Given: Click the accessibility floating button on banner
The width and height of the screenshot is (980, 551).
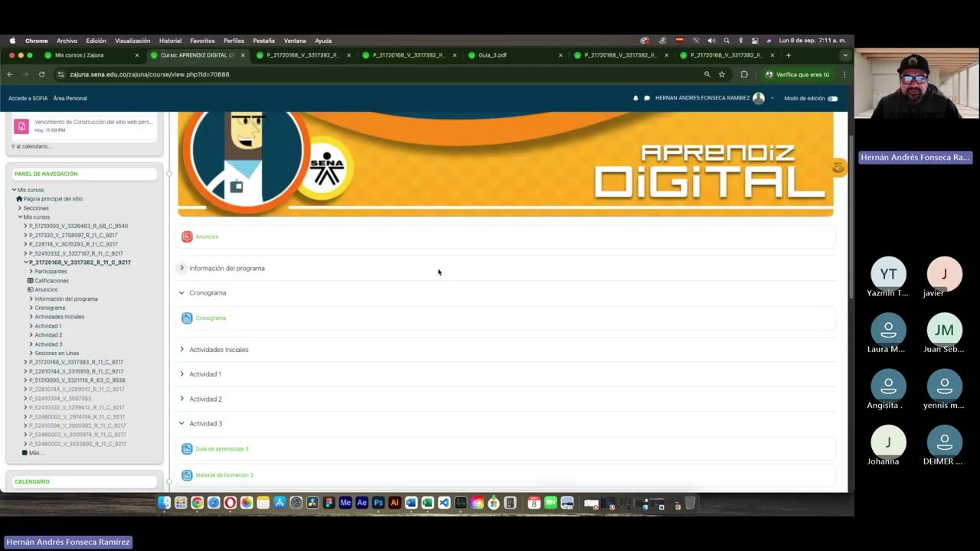Looking at the screenshot, I should click(x=839, y=168).
